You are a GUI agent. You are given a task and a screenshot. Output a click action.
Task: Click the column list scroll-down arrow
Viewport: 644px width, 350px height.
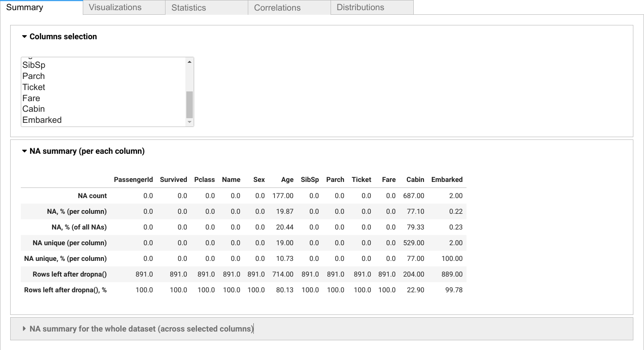[x=190, y=122]
